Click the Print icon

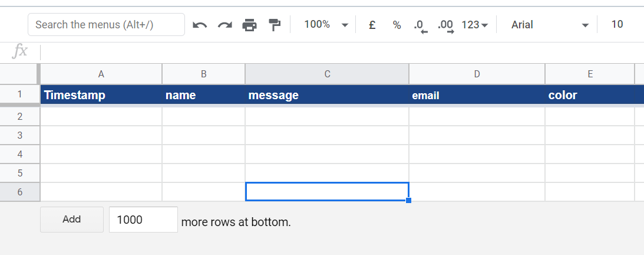(x=250, y=25)
